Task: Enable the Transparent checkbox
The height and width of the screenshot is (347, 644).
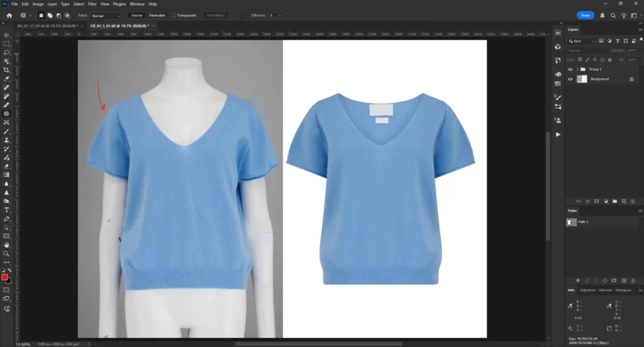Action: click(x=174, y=15)
